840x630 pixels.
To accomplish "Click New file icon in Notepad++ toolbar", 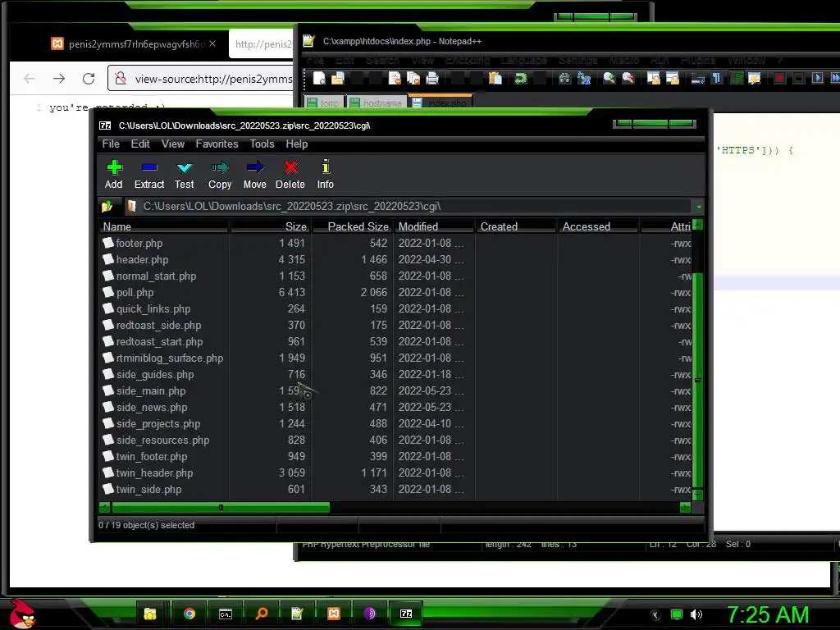I will point(319,78).
